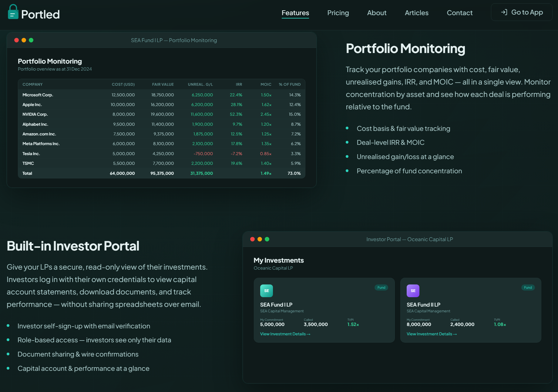This screenshot has height=392, width=558.
Task: Click the COMPANY column header
Action: click(32, 85)
